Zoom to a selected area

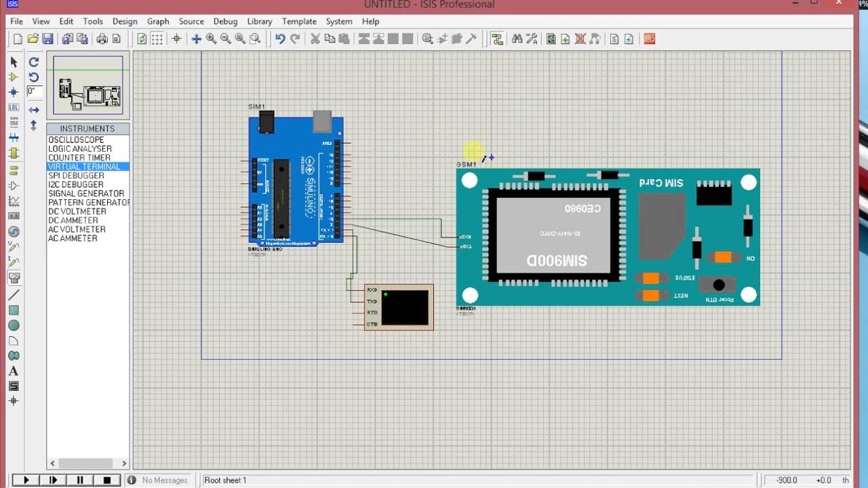255,39
